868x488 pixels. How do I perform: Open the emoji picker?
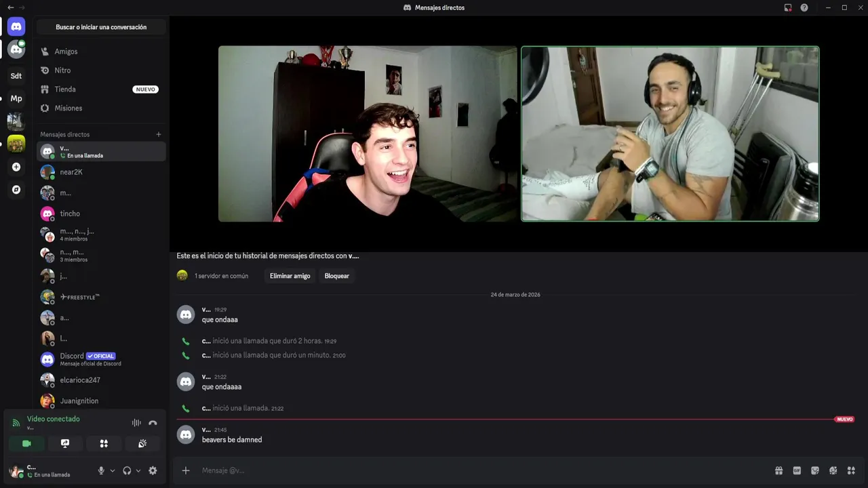[x=833, y=470]
